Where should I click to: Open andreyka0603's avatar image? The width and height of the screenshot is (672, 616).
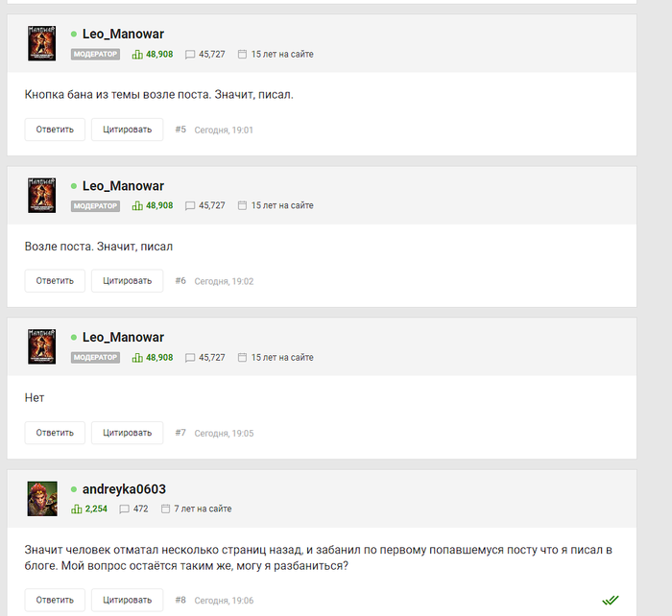42,498
